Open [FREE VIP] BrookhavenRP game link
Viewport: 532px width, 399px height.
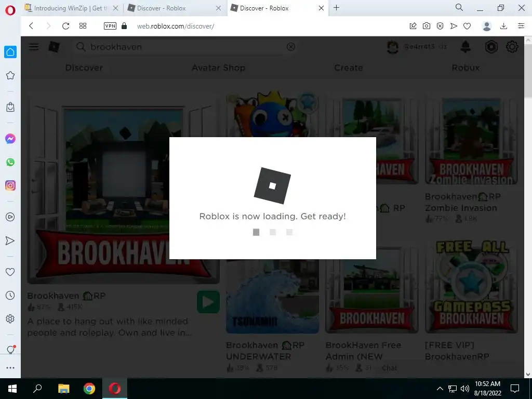coord(457,351)
